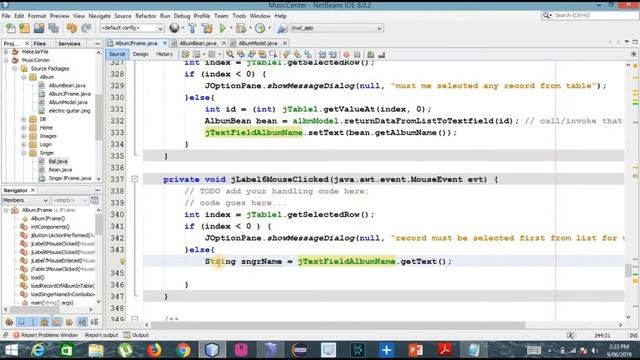
Task: Click the Find Selection magnifier icon
Action: point(230,54)
